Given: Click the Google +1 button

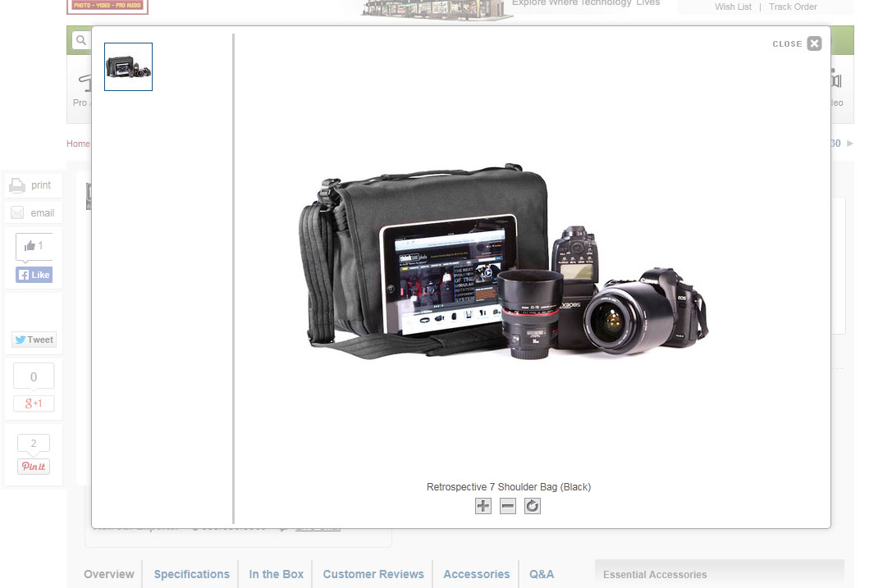Looking at the screenshot, I should click(34, 403).
